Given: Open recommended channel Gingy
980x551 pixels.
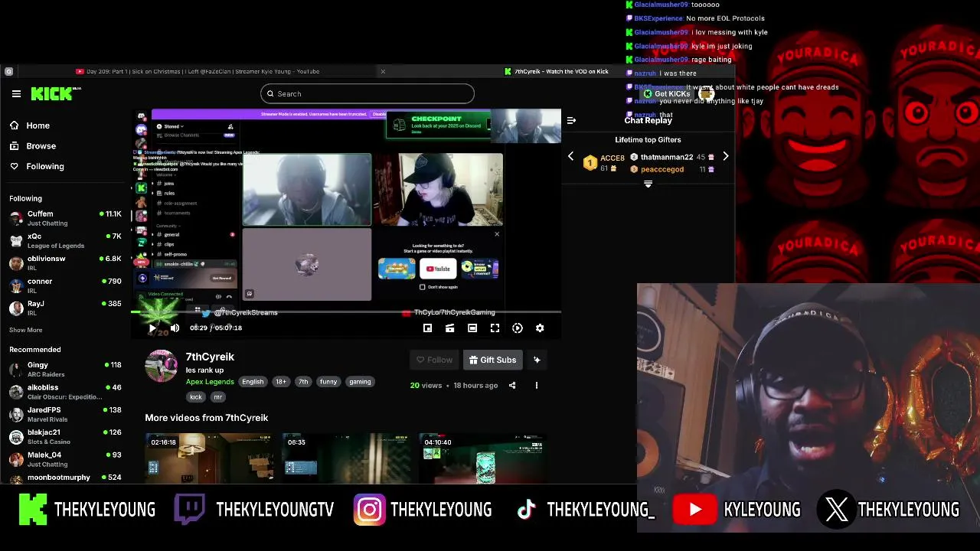Looking at the screenshot, I should tap(64, 370).
